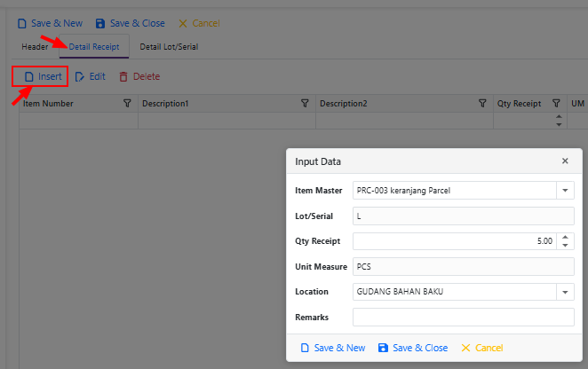Click the Insert button in the grid toolbar
Screen dimensions: 588x369
click(43, 76)
